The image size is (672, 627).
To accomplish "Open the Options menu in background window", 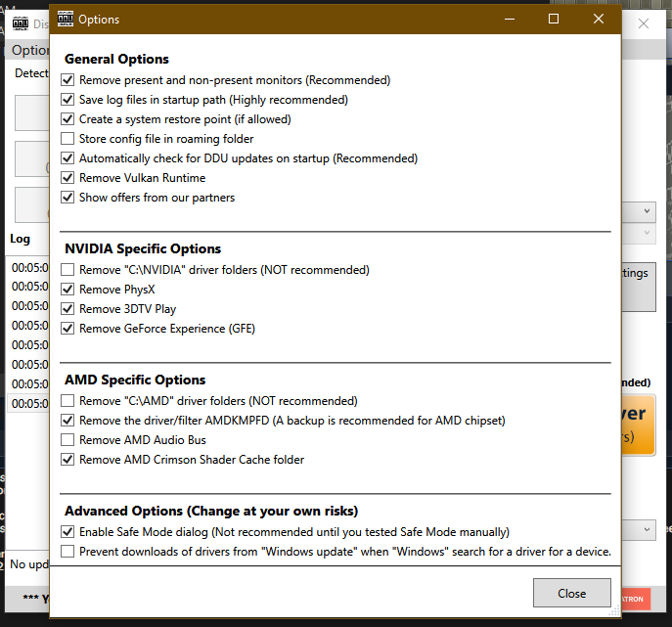I will pyautogui.click(x=29, y=50).
